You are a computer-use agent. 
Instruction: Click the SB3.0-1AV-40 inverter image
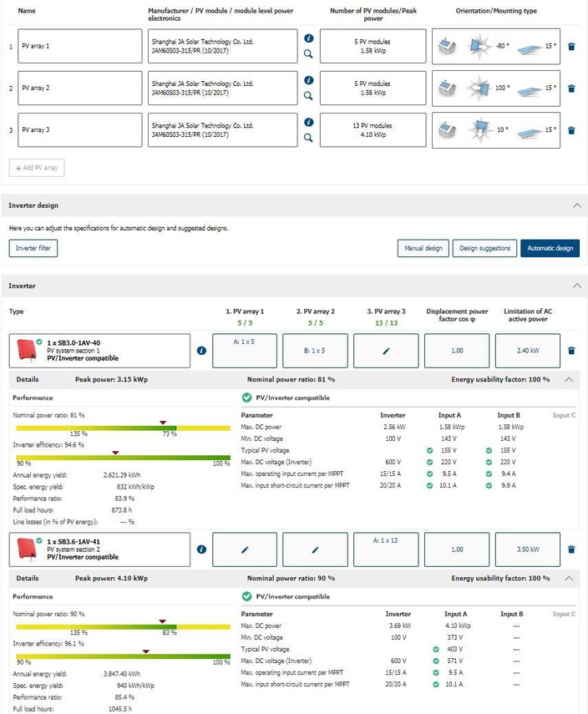click(26, 350)
